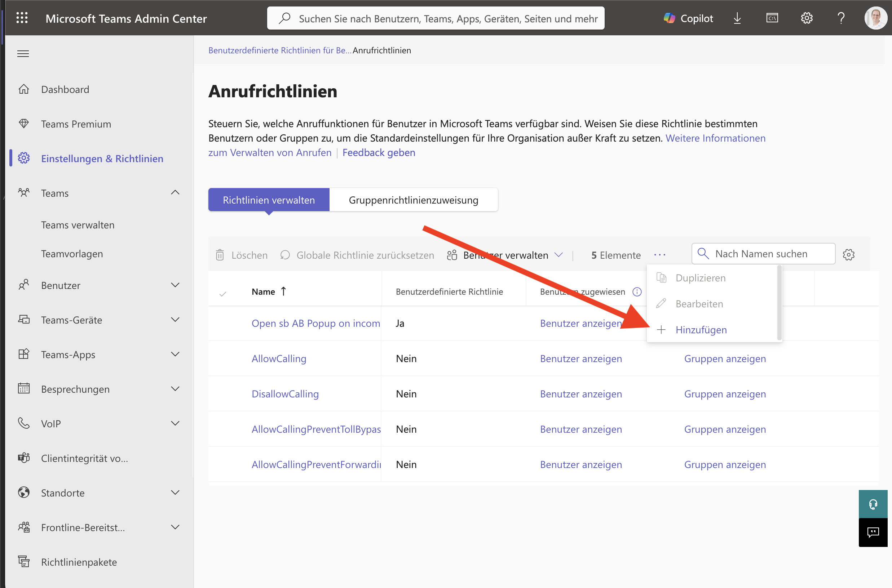
Task: Collapse the Teams section in the sidebar
Action: click(x=175, y=192)
